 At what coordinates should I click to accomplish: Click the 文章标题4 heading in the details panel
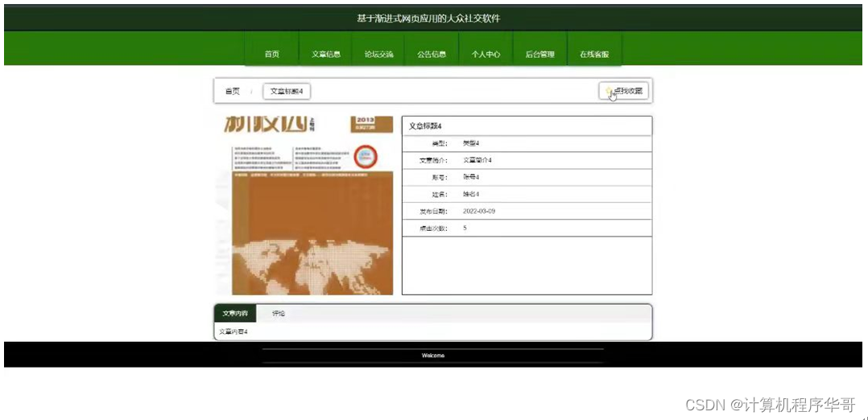coord(425,126)
